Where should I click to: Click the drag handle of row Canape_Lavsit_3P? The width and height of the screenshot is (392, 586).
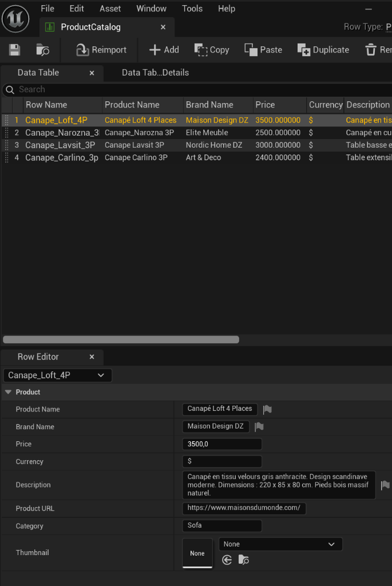pyautogui.click(x=6, y=145)
